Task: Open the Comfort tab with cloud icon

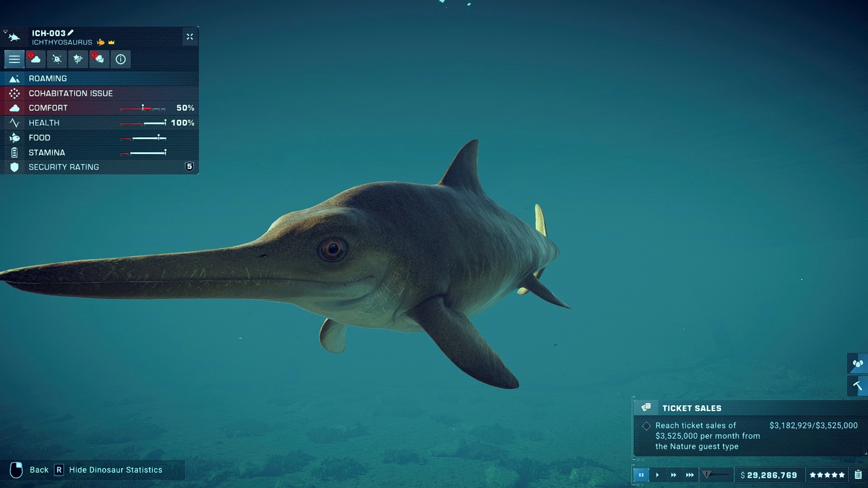Action: 36,59
